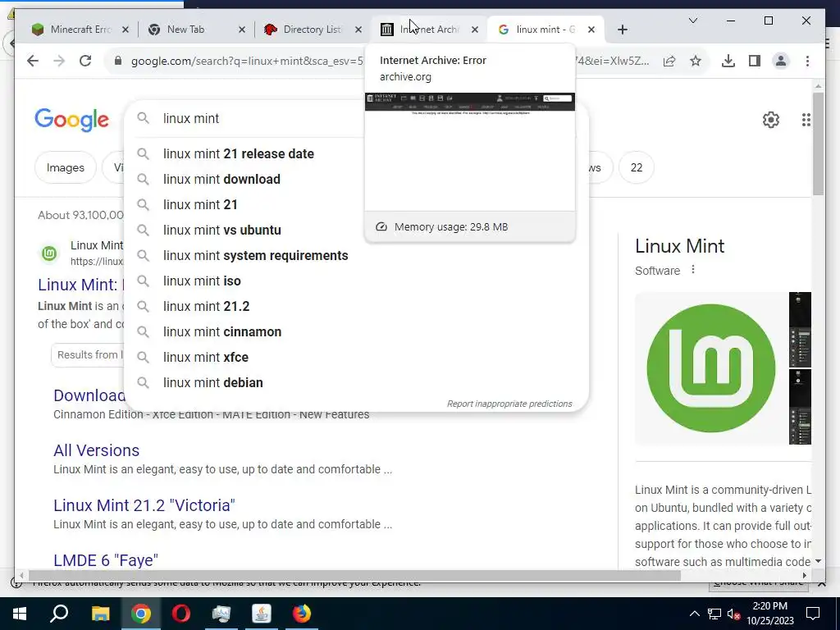Open a new tab with the plus button

point(622,30)
